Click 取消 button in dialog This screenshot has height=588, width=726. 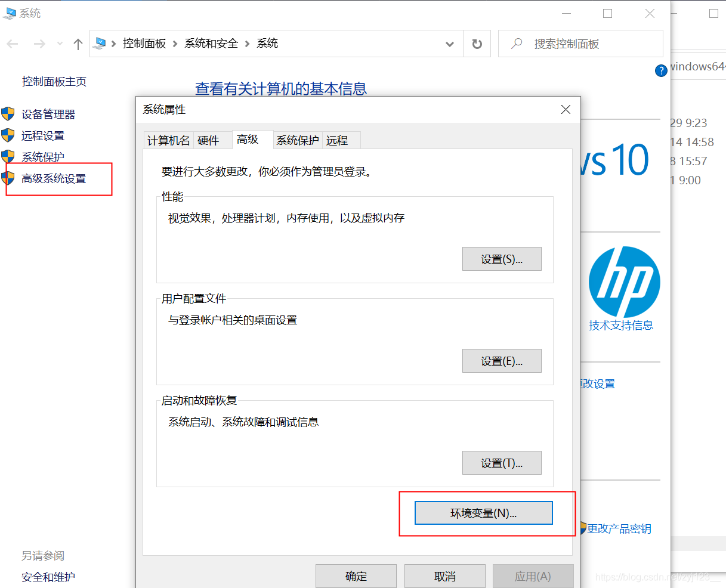[x=445, y=576]
